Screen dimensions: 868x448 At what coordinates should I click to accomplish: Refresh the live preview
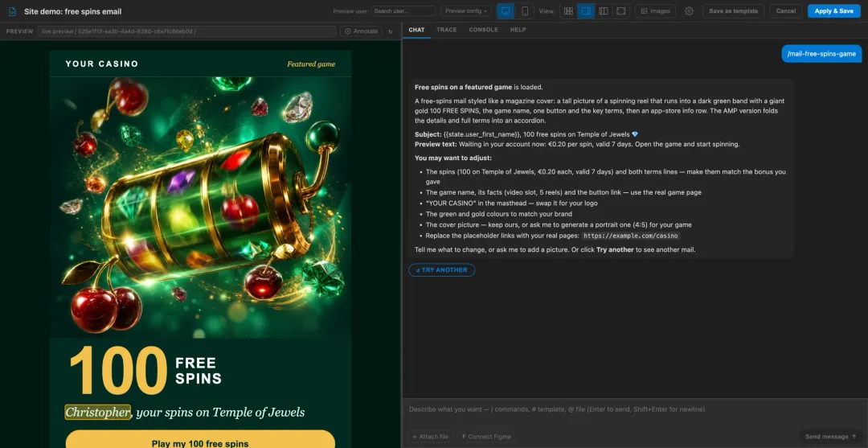pyautogui.click(x=391, y=31)
